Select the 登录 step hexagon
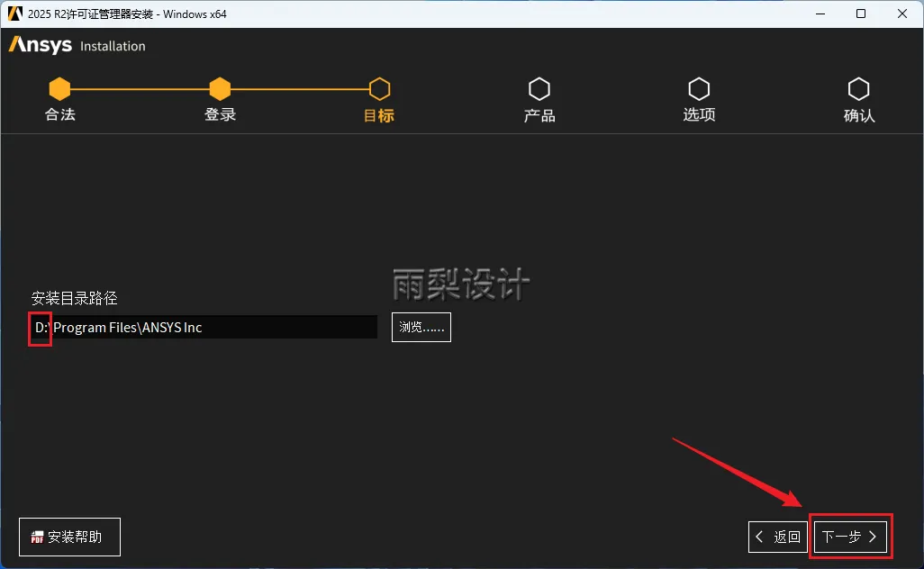The height and width of the screenshot is (569, 924). click(x=220, y=89)
